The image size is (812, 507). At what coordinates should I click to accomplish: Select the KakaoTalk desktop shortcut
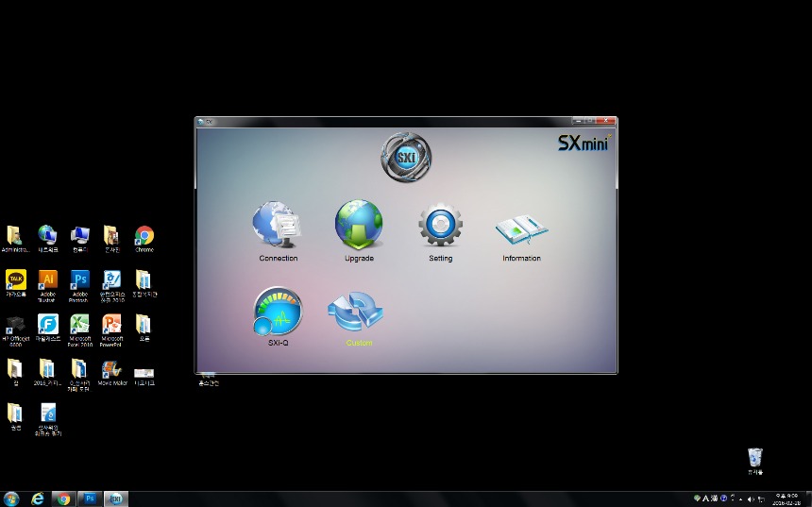coord(15,283)
